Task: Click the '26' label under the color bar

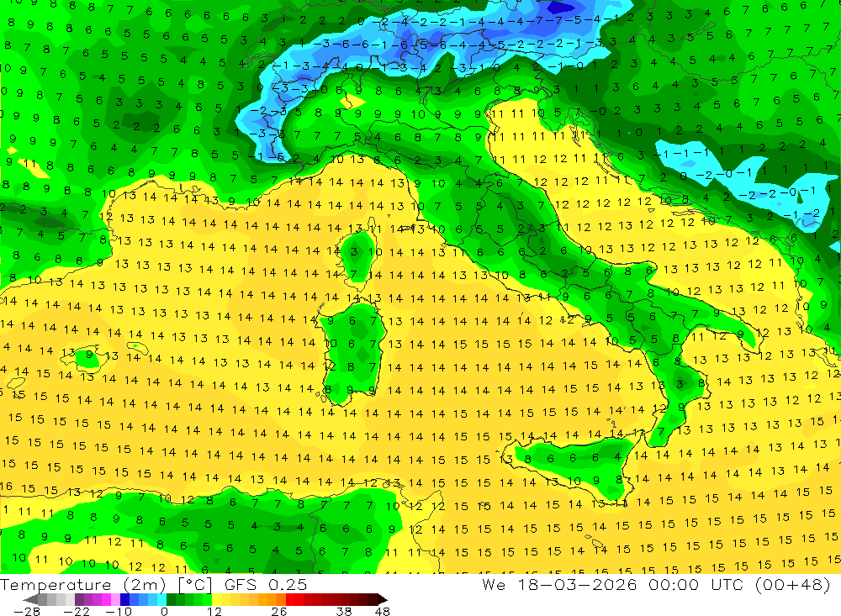Action: click(279, 612)
